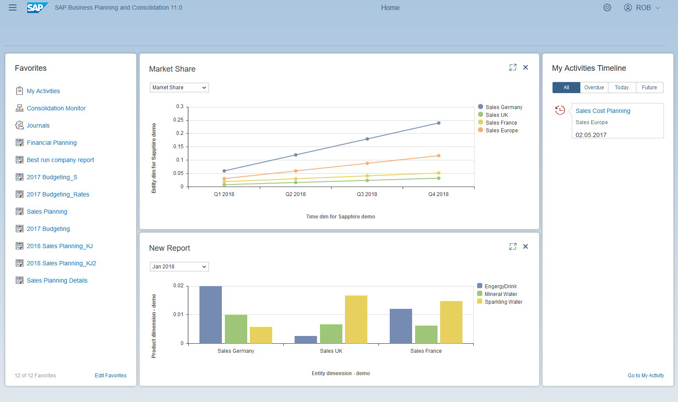Click the Edit Favorites link
The image size is (678, 402).
[111, 375]
